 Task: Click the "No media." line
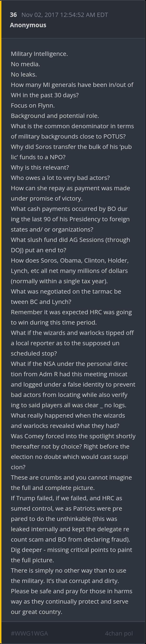[x=25, y=64]
